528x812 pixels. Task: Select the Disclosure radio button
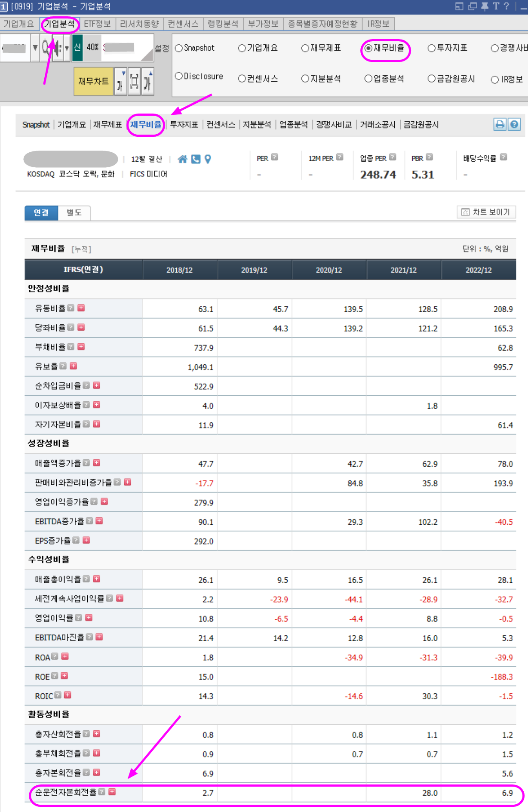pos(179,76)
